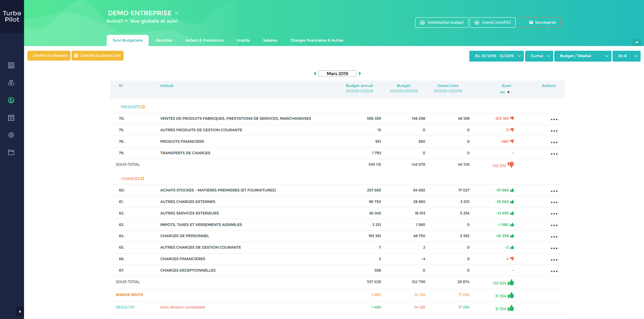Open the dashboard icon in sidebar

pos(11,65)
